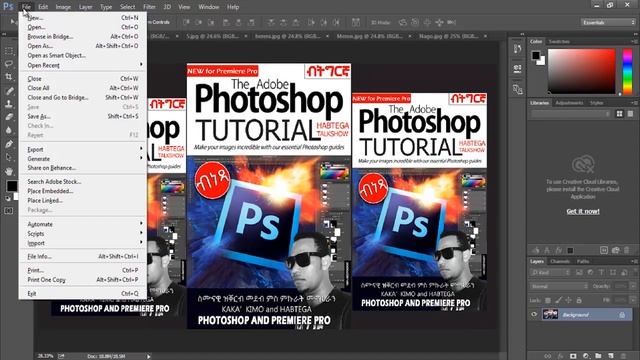The image size is (640, 360).
Task: Select the Eraser tool
Action: 9,117
